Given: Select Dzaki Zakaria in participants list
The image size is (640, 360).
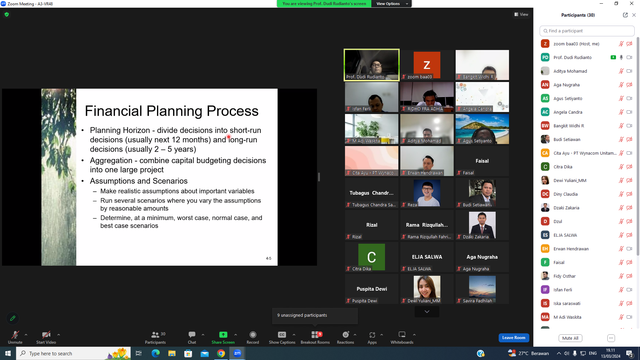Looking at the screenshot, I should coord(587,208).
